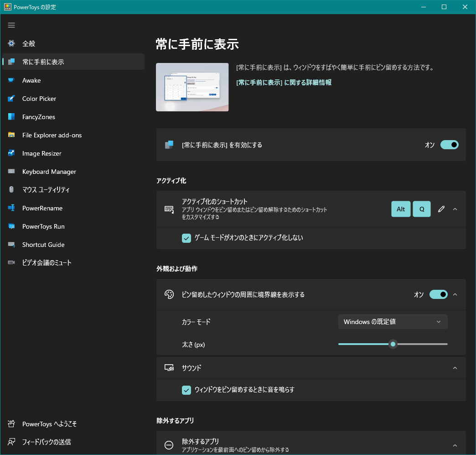Click the Image Resizer icon
Image resolution: width=476 pixels, height=455 pixels.
(11, 153)
